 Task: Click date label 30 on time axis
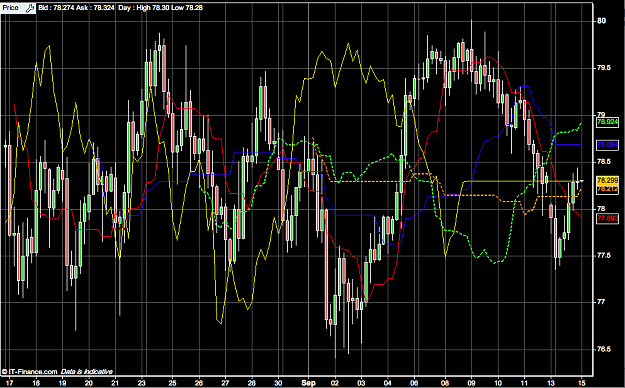tap(278, 383)
